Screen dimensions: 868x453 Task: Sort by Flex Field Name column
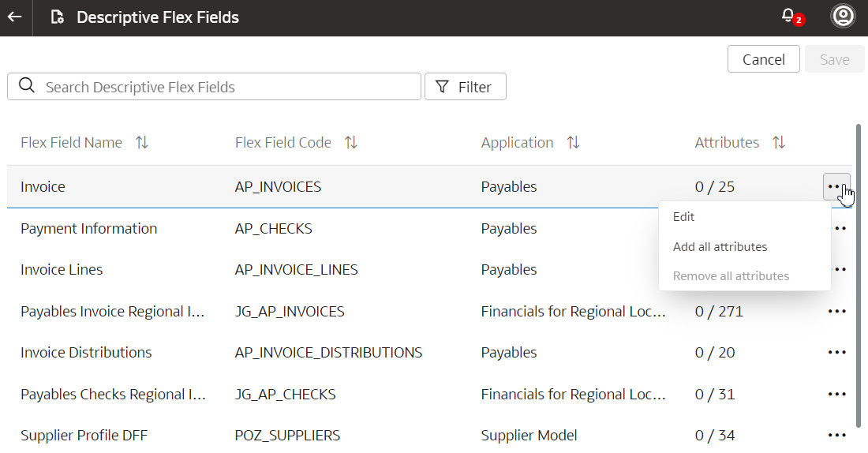(142, 143)
